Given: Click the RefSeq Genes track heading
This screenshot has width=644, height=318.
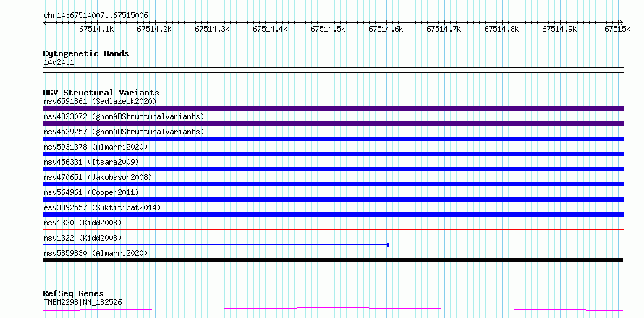Looking at the screenshot, I should (x=73, y=293).
